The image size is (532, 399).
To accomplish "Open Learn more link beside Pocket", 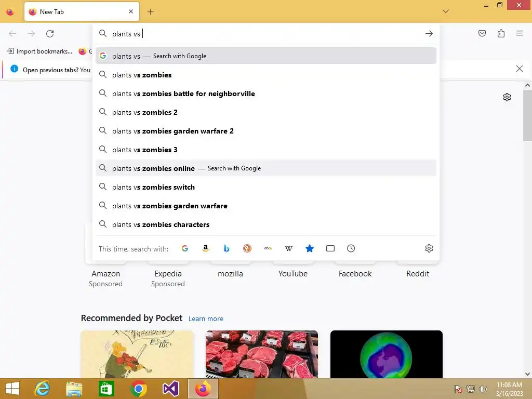I will tap(206, 319).
